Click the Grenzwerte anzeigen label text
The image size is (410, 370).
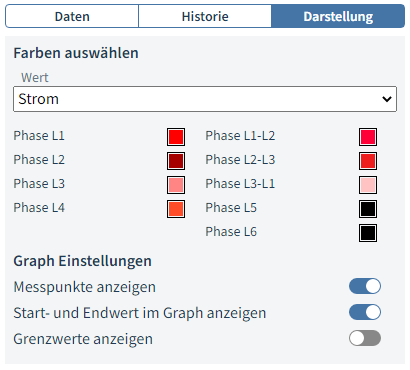point(83,339)
